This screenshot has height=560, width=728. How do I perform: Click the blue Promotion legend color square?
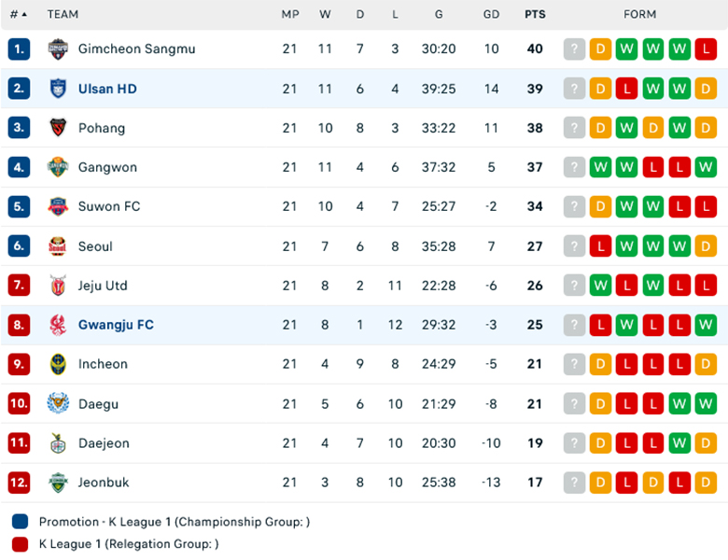(21, 522)
